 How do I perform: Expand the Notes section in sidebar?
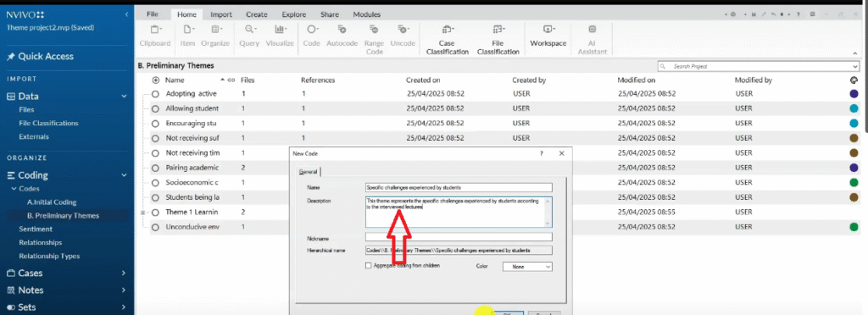point(124,290)
